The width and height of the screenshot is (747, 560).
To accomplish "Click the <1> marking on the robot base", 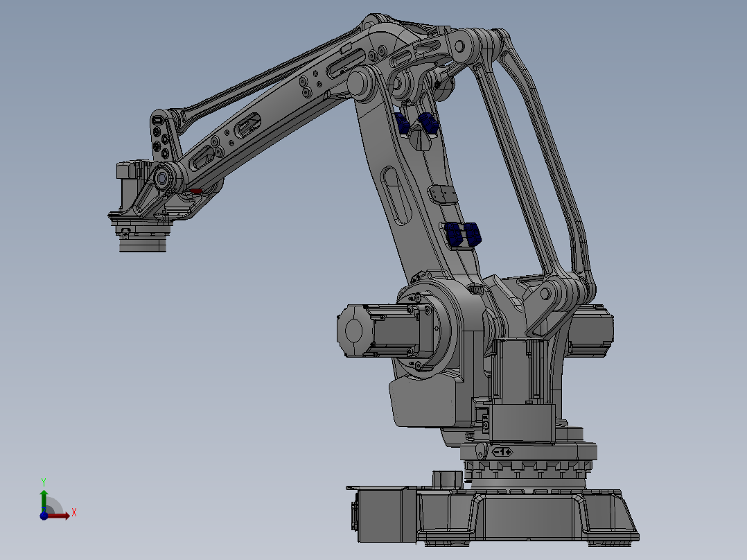I will pyautogui.click(x=502, y=450).
